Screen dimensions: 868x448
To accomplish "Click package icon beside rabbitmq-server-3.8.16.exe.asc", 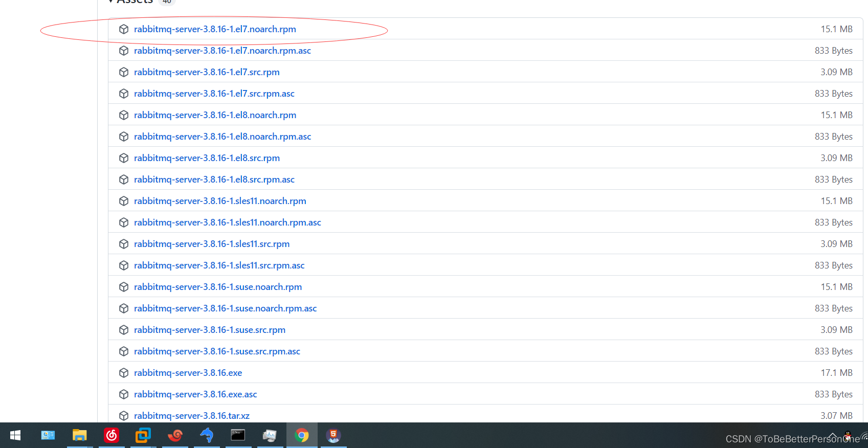I will (124, 394).
